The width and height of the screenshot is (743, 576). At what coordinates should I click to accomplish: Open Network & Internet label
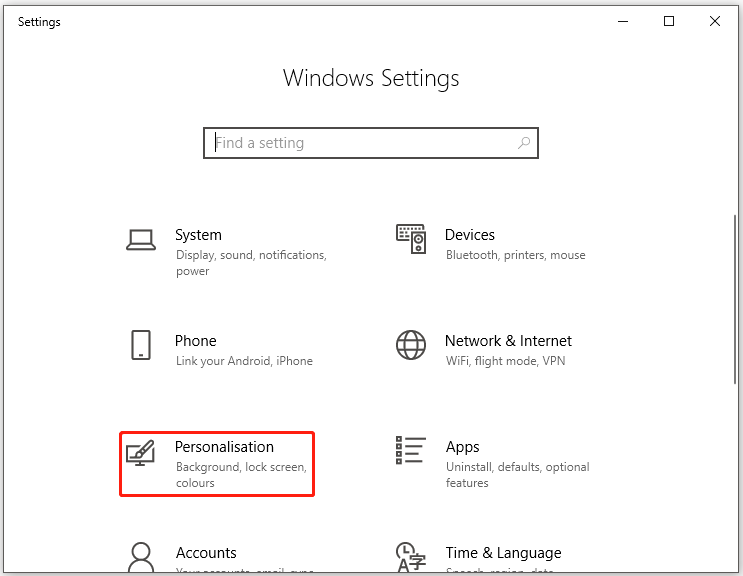pyautogui.click(x=508, y=341)
